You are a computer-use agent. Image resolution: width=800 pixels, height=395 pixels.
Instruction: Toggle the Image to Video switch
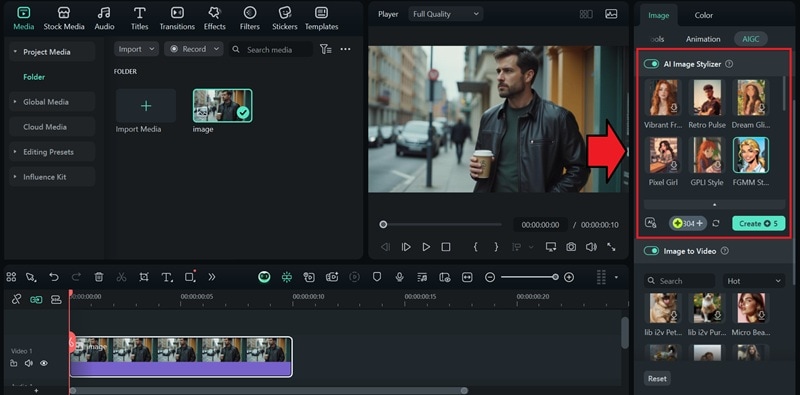tap(651, 251)
